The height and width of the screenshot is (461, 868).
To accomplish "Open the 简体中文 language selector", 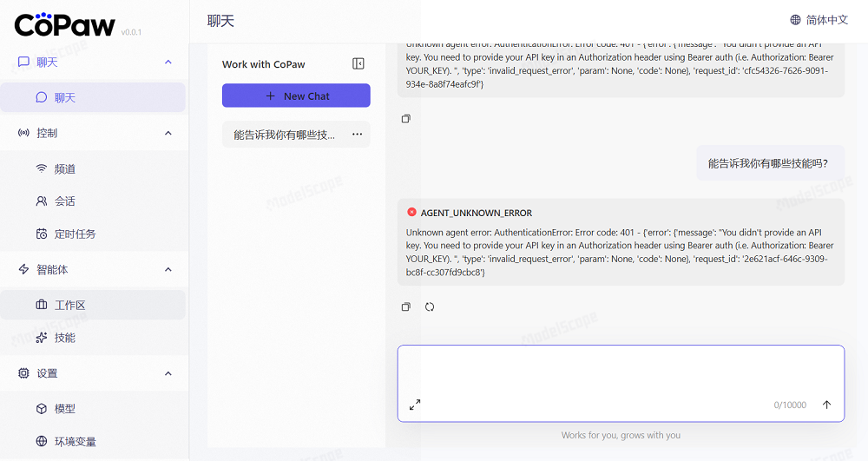I will [x=819, y=20].
